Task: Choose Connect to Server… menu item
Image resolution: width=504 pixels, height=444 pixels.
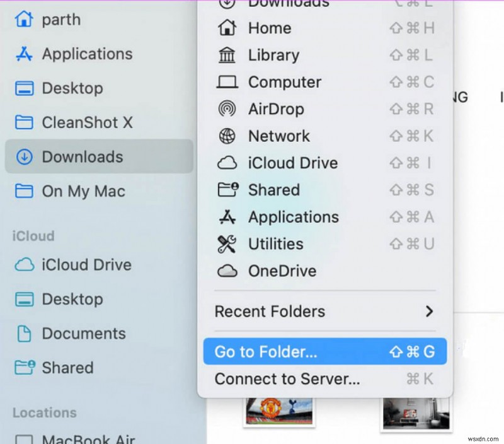Action: (x=325, y=378)
